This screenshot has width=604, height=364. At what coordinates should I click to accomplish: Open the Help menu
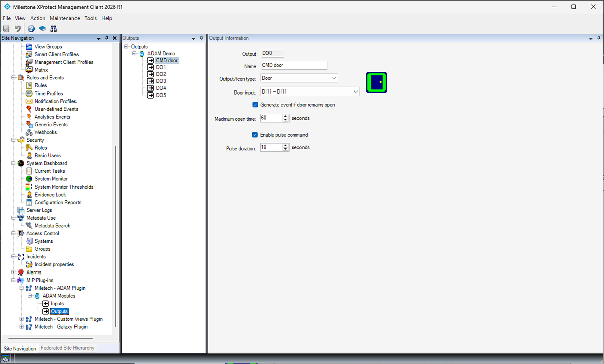point(107,18)
